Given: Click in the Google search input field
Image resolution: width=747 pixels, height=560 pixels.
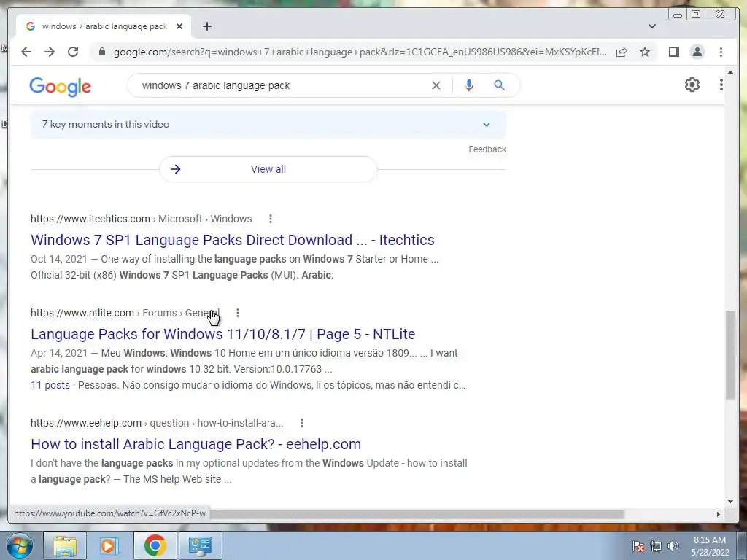Looking at the screenshot, I should [x=281, y=85].
